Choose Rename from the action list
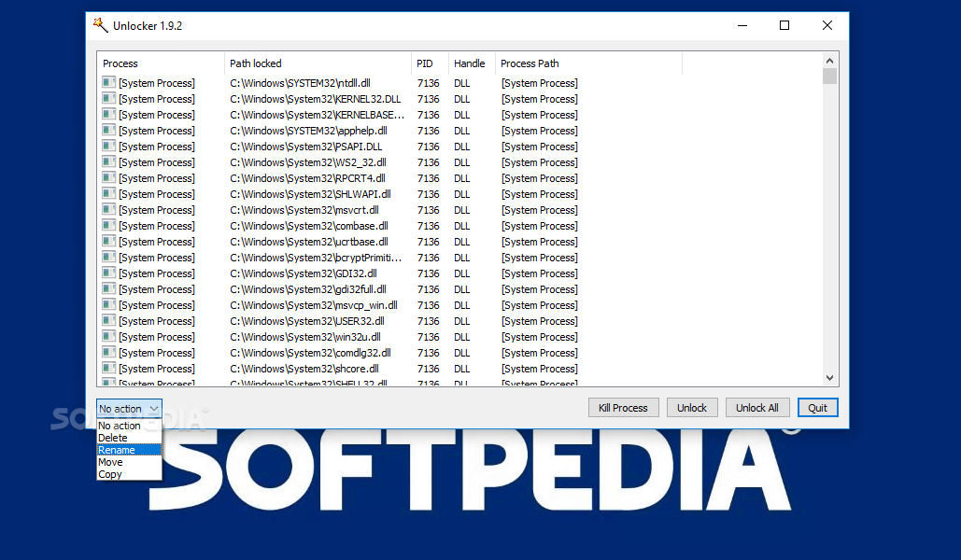This screenshot has width=961, height=560. [117, 450]
